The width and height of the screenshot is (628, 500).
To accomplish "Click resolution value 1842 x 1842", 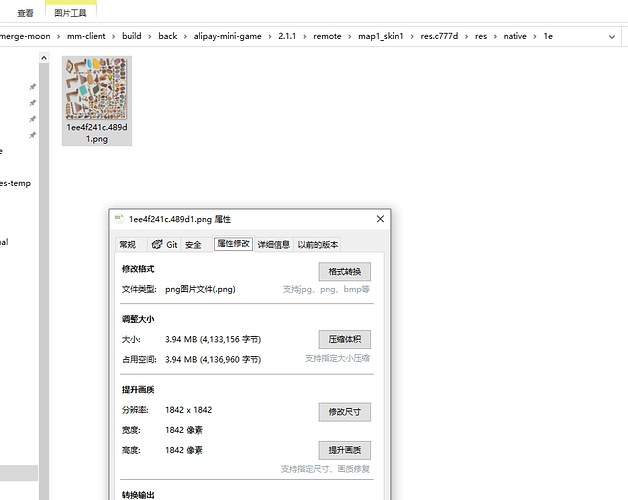I will point(189,410).
